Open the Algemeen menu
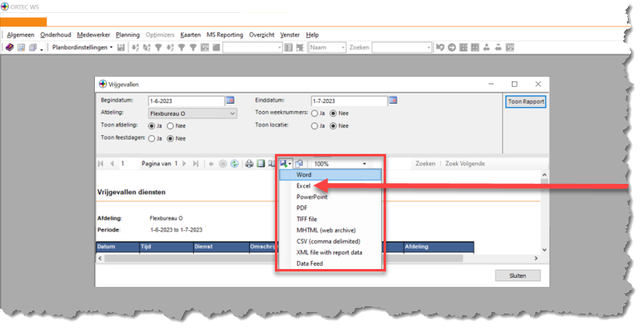Viewport: 644px width, 329px height. tap(20, 35)
